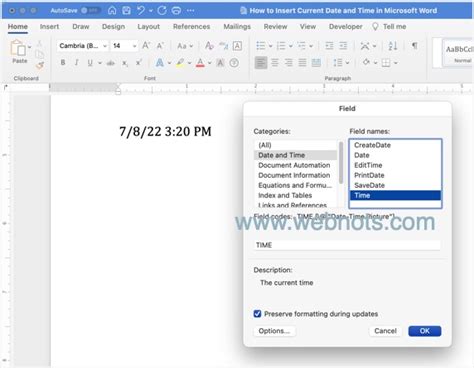Click the Multilevel list icon
474x368 pixels.
click(x=302, y=46)
